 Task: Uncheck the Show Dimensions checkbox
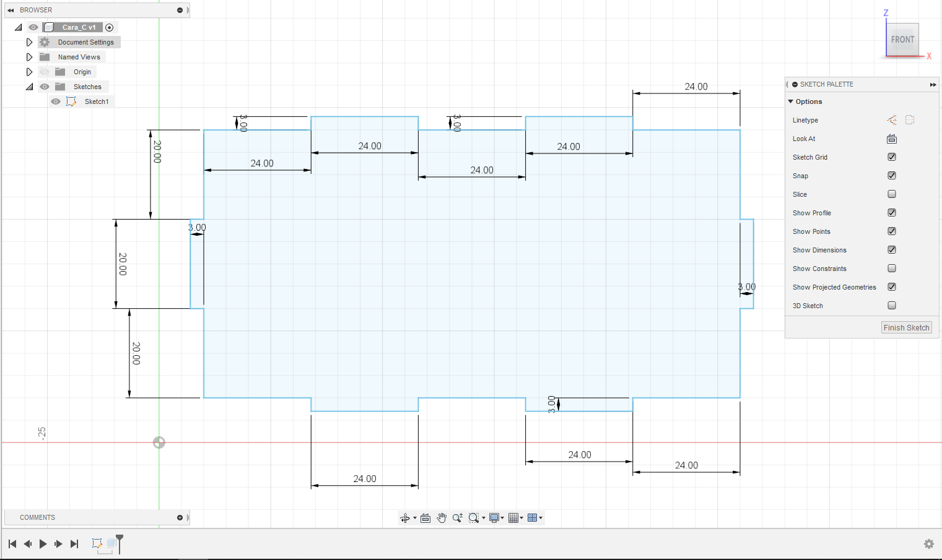(892, 250)
